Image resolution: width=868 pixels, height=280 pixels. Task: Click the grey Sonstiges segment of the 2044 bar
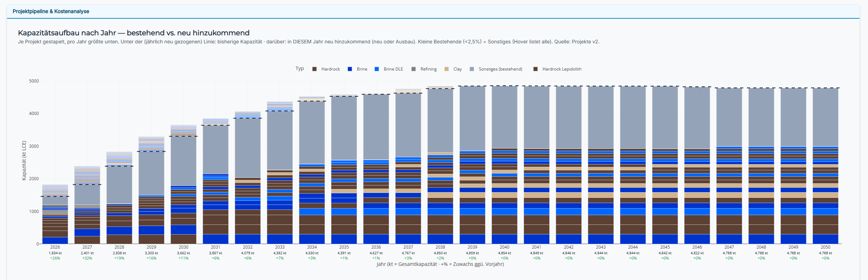633,117
